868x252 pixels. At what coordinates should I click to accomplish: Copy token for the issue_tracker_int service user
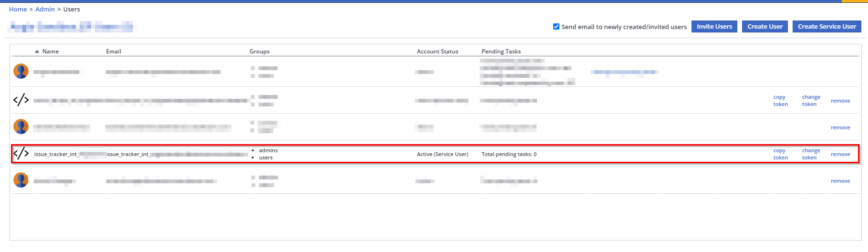point(780,154)
